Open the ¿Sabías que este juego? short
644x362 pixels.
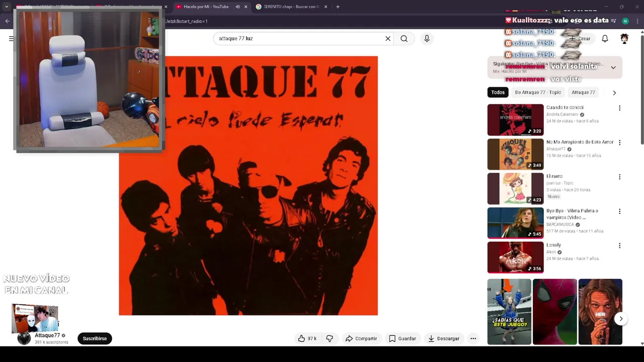click(509, 312)
